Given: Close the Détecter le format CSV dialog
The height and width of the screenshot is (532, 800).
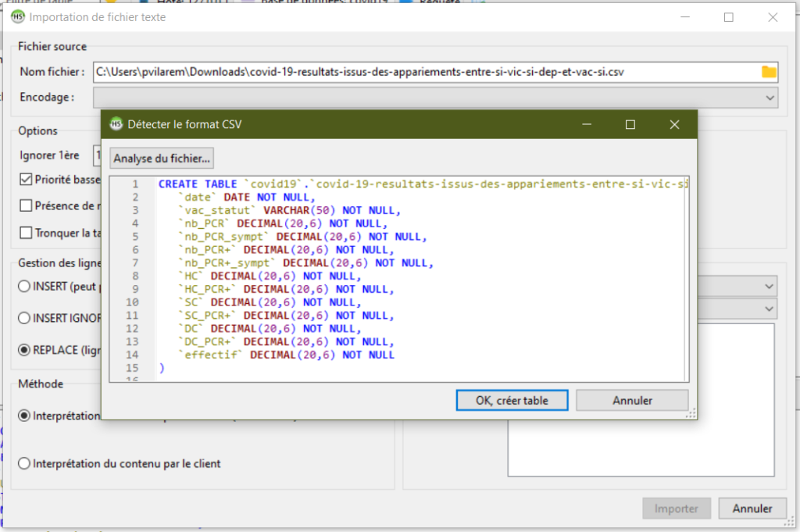Looking at the screenshot, I should 674,124.
